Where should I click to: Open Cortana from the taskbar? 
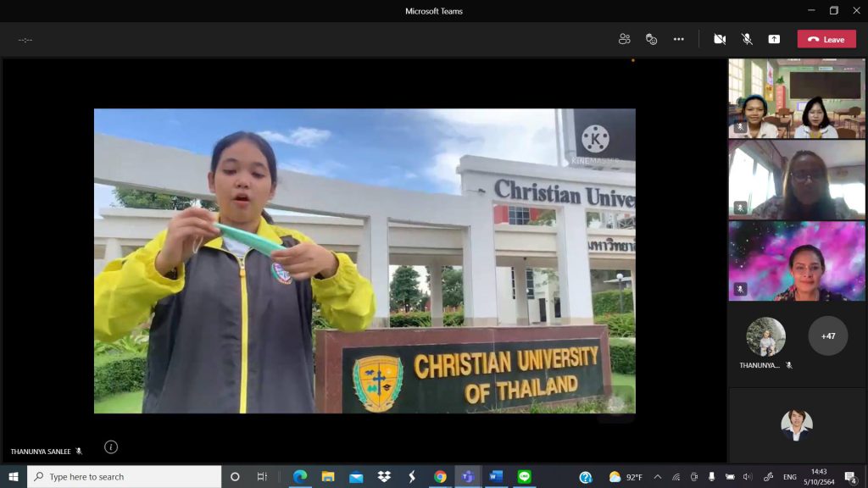(235, 476)
